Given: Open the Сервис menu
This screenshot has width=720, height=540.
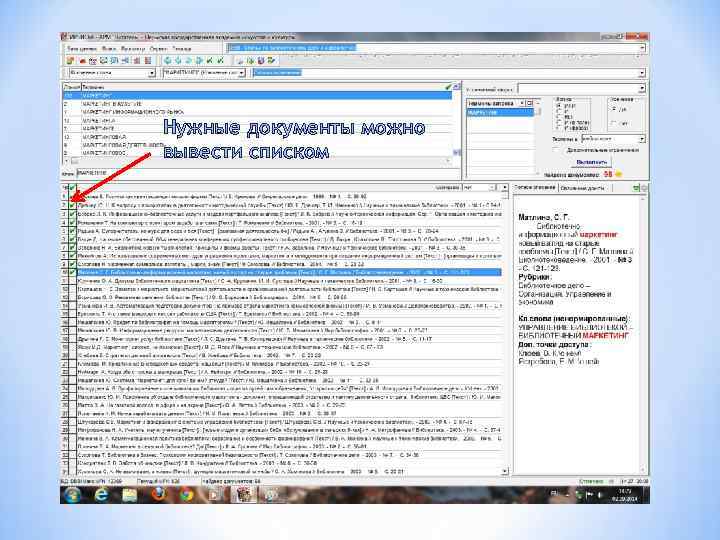Looking at the screenshot, I should tap(158, 49).
